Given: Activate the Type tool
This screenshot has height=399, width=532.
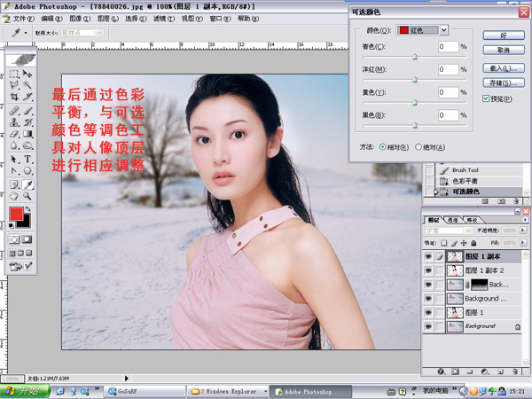Looking at the screenshot, I should pyautogui.click(x=27, y=159).
